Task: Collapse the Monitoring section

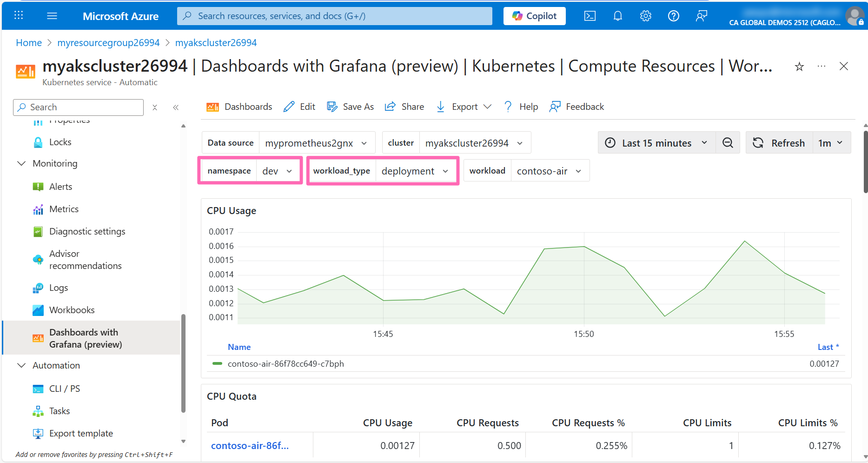Action: coord(21,163)
